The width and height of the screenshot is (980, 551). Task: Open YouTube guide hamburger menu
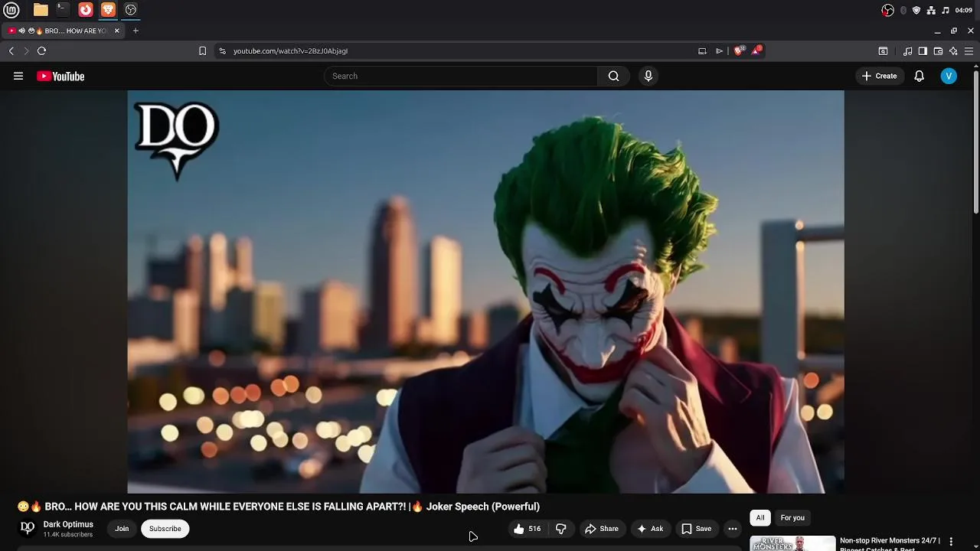(18, 76)
